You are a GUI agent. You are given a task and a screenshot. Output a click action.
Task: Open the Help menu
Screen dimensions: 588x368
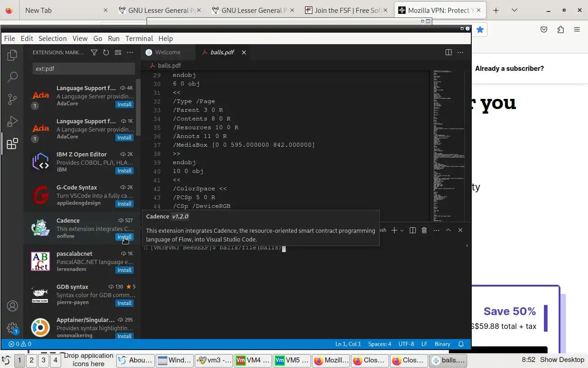tap(165, 39)
